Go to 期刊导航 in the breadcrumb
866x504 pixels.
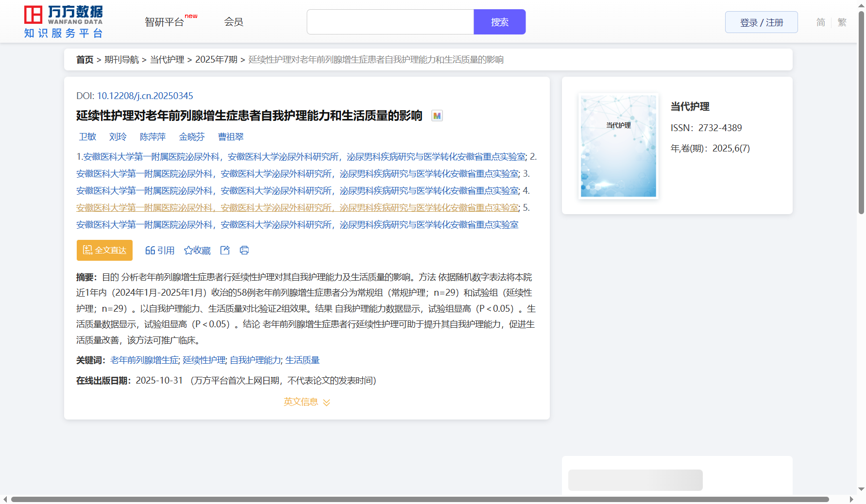pos(121,60)
